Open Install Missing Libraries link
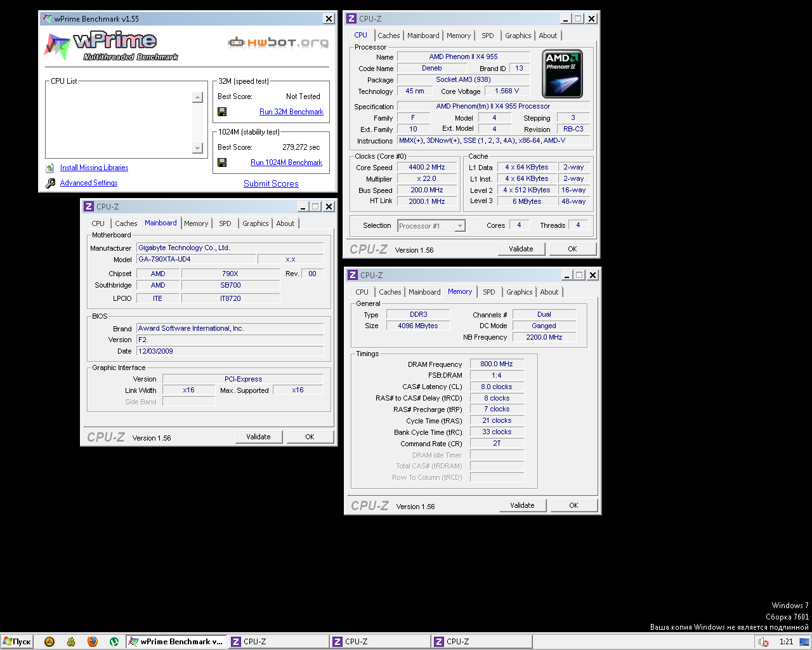The image size is (812, 650). 94,168
